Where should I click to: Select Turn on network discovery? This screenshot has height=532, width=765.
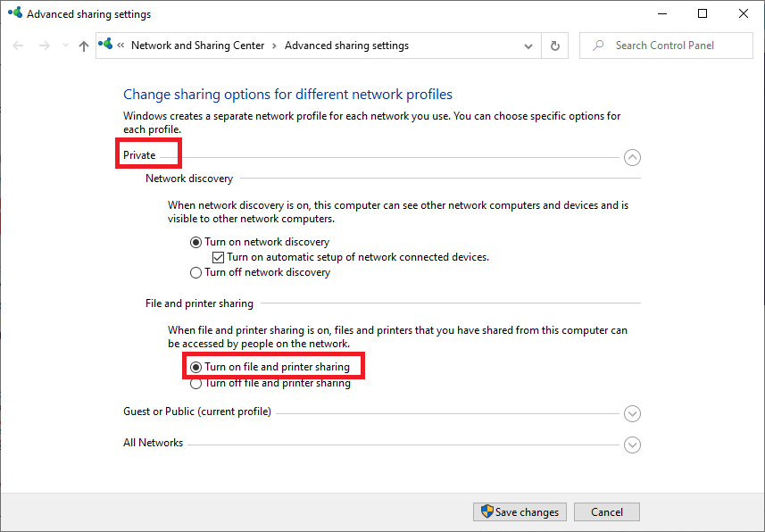click(260, 242)
